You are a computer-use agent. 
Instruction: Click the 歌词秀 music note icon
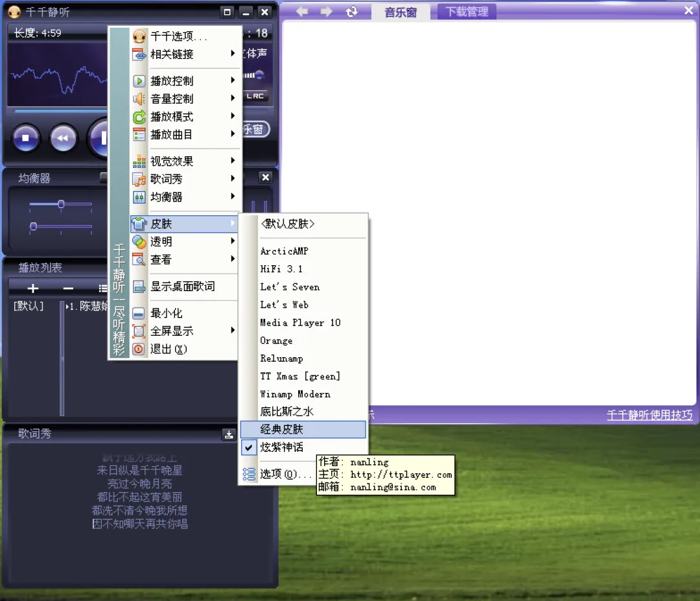point(139,179)
